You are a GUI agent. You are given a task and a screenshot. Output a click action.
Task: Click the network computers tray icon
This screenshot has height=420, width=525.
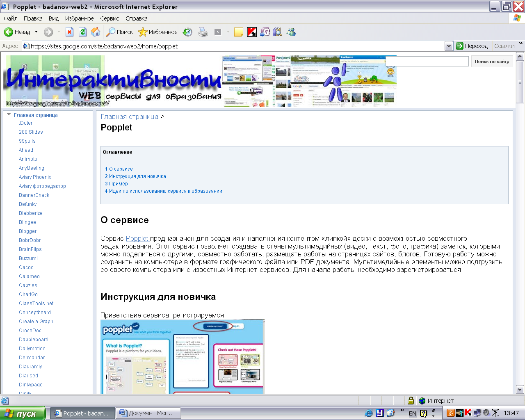pyautogui.click(x=477, y=413)
